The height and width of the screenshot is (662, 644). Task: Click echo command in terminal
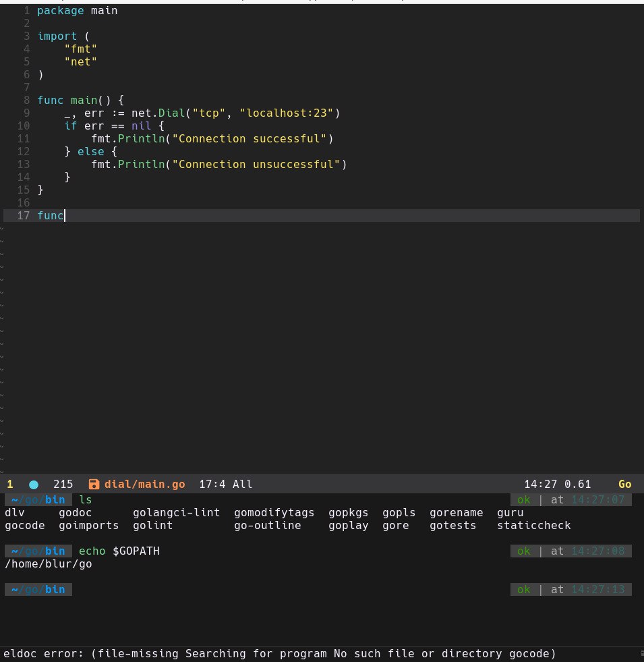click(92, 551)
